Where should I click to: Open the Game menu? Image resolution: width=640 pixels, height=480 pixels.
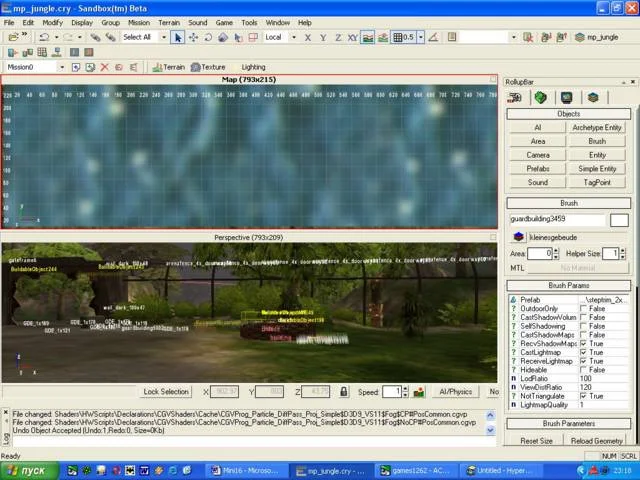click(x=224, y=23)
